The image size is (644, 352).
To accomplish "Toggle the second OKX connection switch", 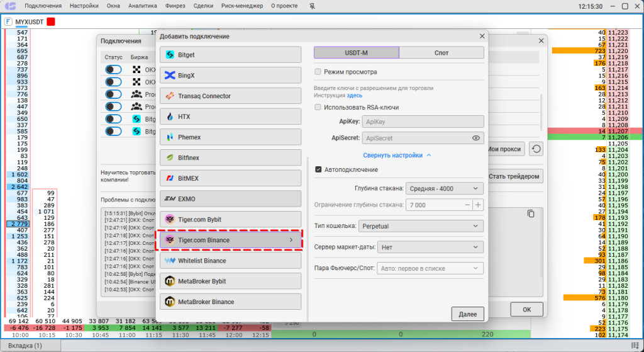I will pyautogui.click(x=113, y=82).
